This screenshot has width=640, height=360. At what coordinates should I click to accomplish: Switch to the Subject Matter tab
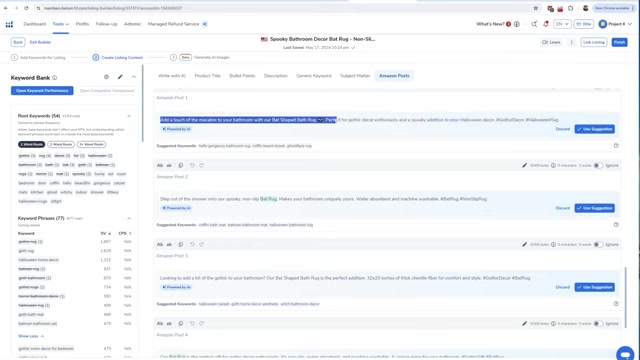(x=355, y=76)
